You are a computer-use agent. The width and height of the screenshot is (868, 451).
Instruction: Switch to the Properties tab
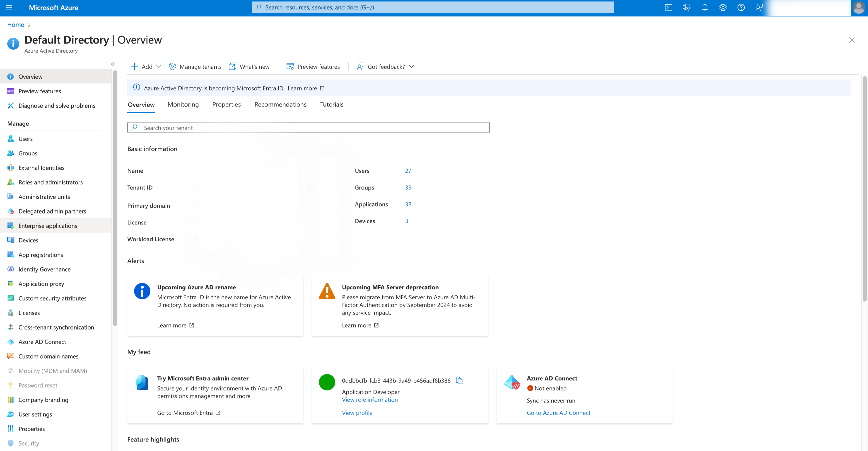[x=227, y=104]
